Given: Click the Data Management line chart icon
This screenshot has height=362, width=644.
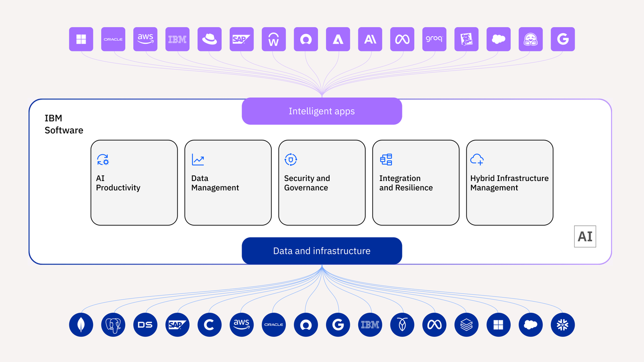Looking at the screenshot, I should tap(198, 160).
